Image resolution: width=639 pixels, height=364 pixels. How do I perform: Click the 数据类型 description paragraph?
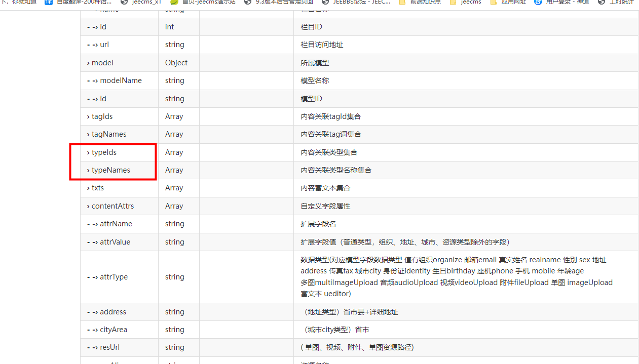click(457, 277)
